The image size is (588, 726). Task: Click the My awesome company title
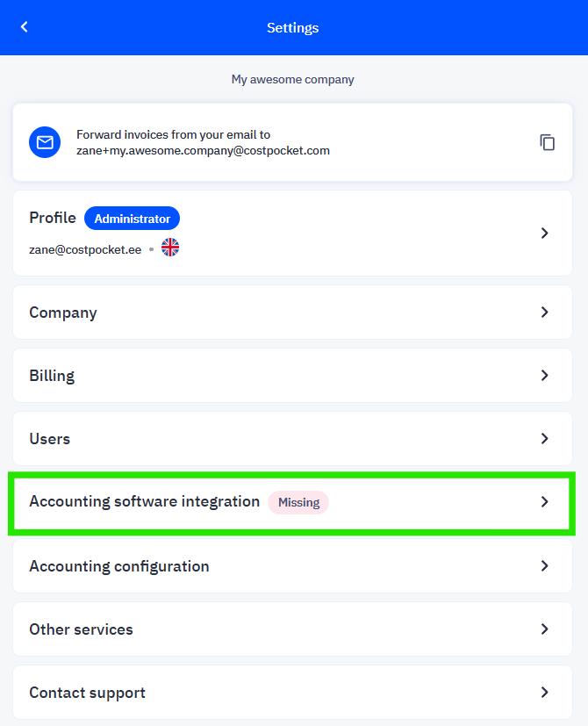tap(292, 80)
